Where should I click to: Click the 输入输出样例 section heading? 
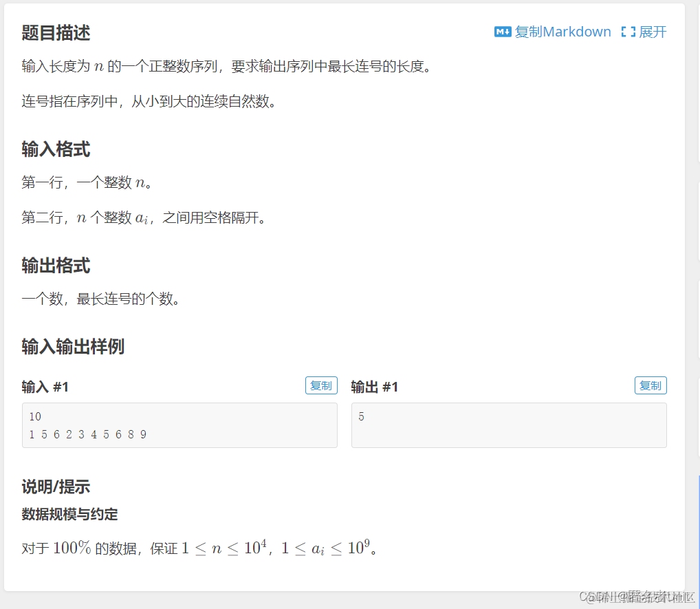[71, 347]
